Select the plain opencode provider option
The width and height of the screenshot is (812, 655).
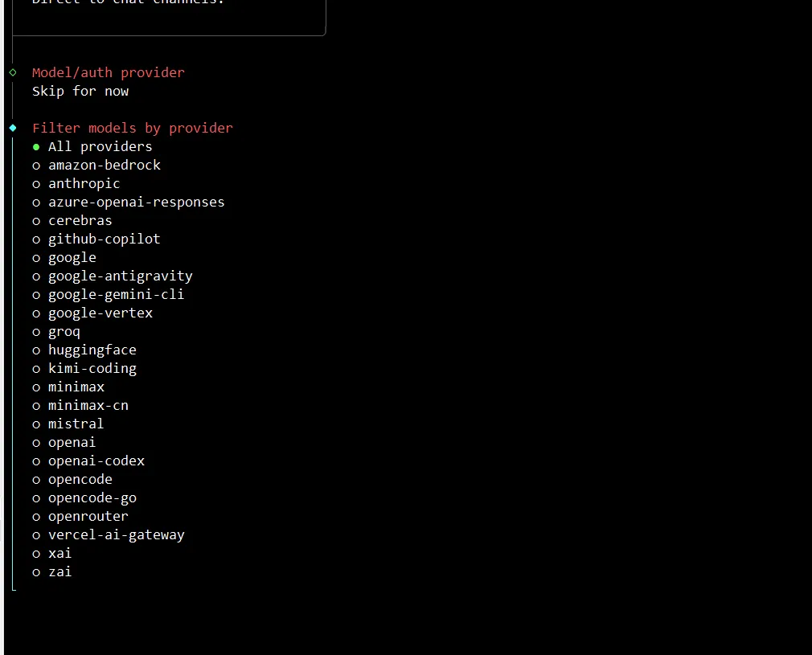(x=72, y=480)
